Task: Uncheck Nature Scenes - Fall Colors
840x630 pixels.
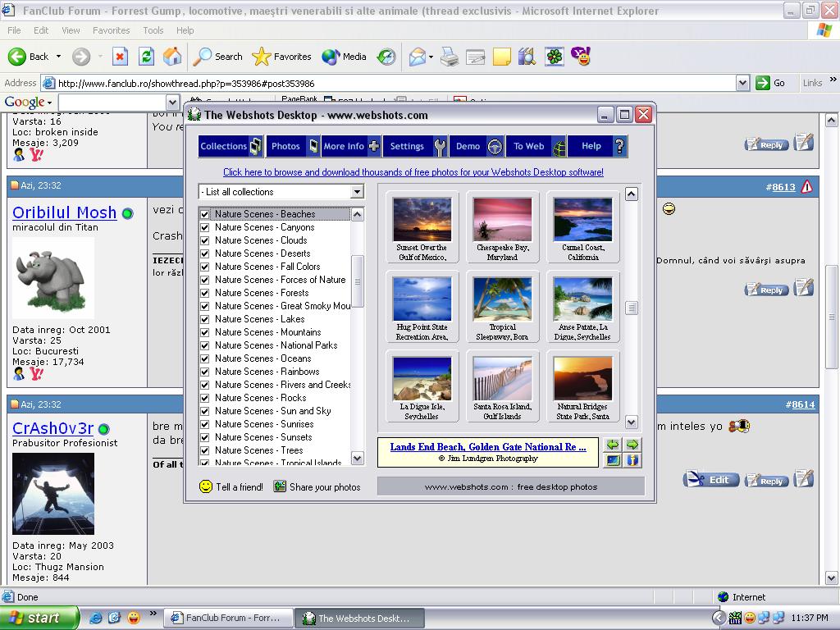Action: [x=204, y=267]
